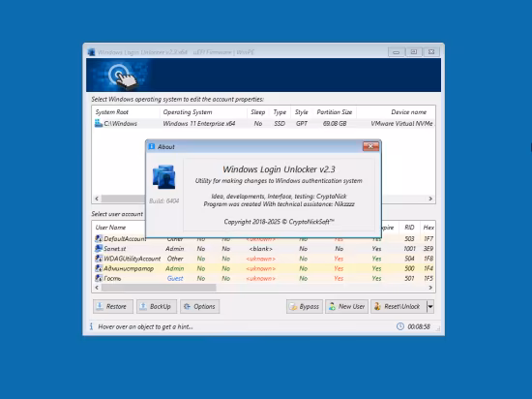Click the user silhouettes logo in About
The width and height of the screenshot is (532, 399).
(163, 176)
